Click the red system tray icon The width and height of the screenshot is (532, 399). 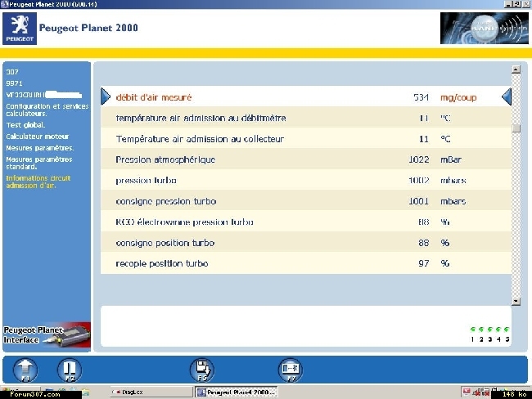click(467, 392)
